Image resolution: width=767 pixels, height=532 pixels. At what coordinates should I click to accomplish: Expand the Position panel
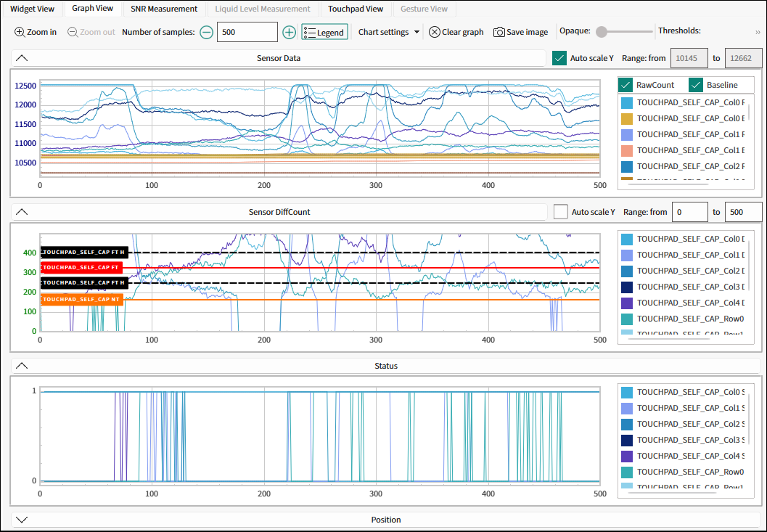[x=22, y=520]
